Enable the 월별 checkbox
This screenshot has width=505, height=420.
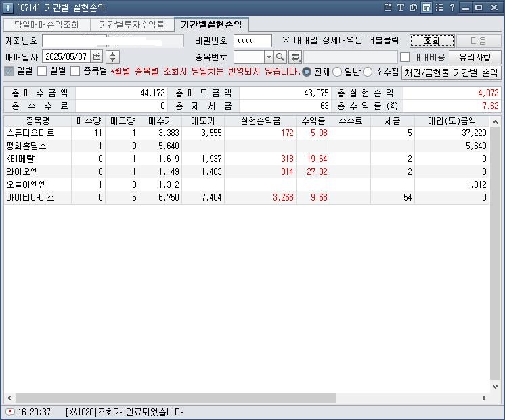coord(42,71)
